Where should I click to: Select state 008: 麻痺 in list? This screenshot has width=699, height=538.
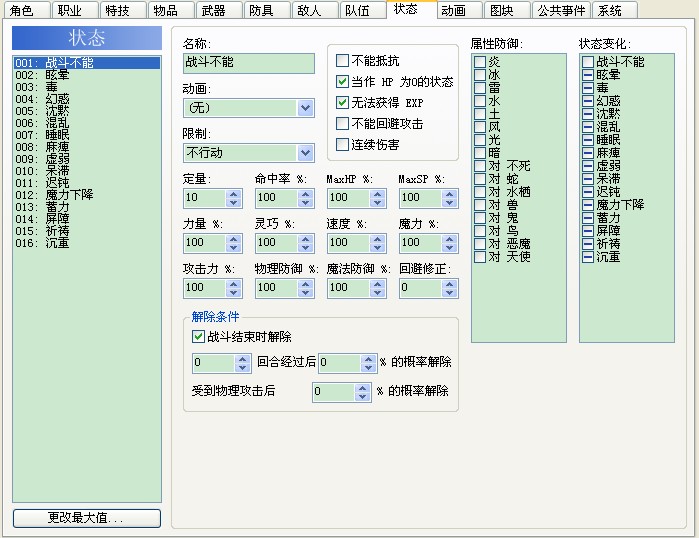[x=87, y=147]
